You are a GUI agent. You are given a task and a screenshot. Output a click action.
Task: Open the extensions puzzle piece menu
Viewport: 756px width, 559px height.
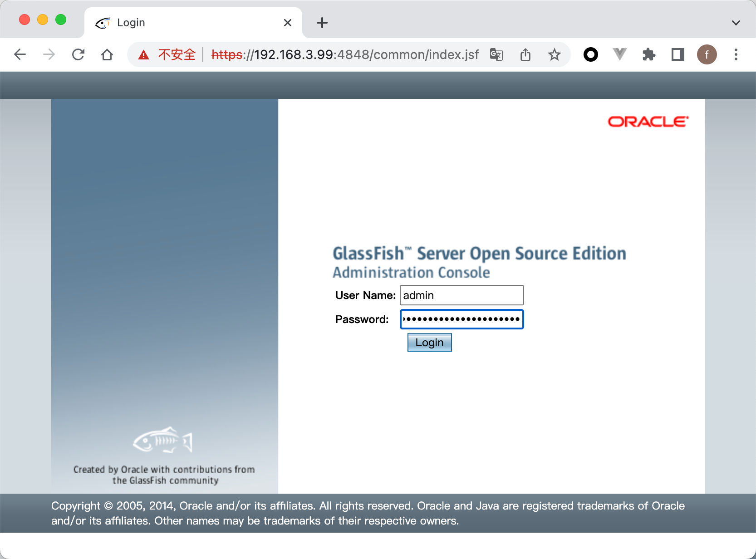click(x=649, y=55)
